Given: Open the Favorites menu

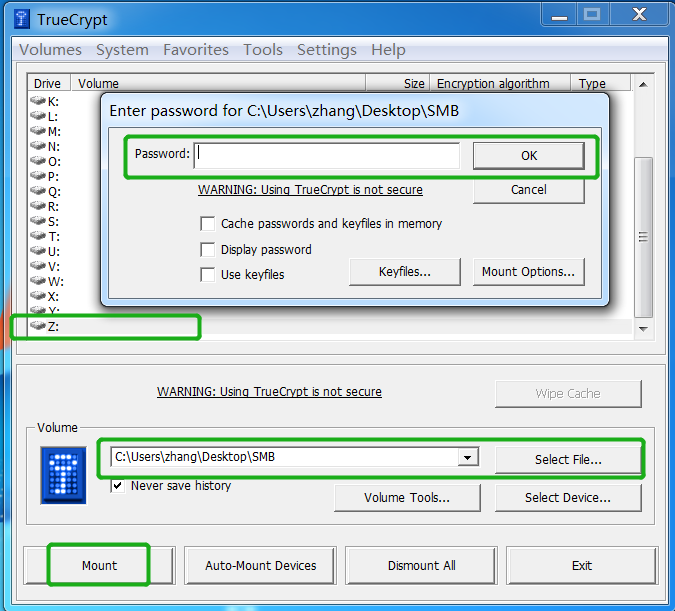Looking at the screenshot, I should [x=196, y=50].
